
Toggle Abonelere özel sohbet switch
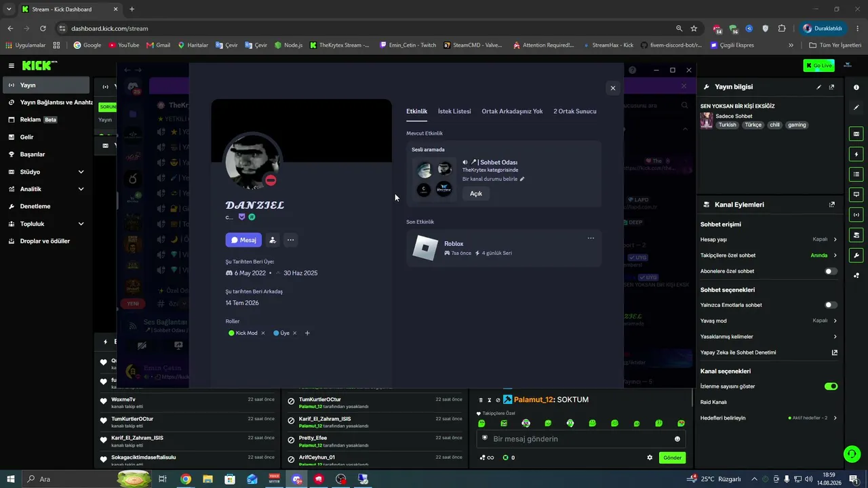coord(830,271)
